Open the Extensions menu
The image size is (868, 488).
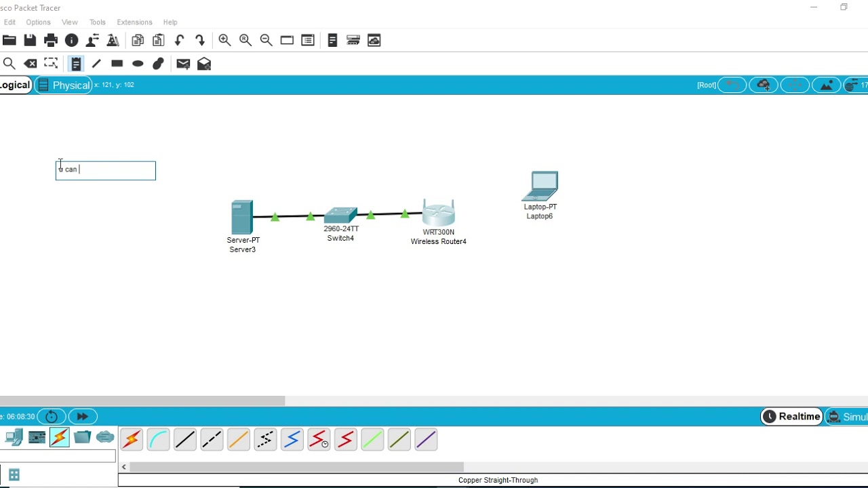click(x=134, y=22)
